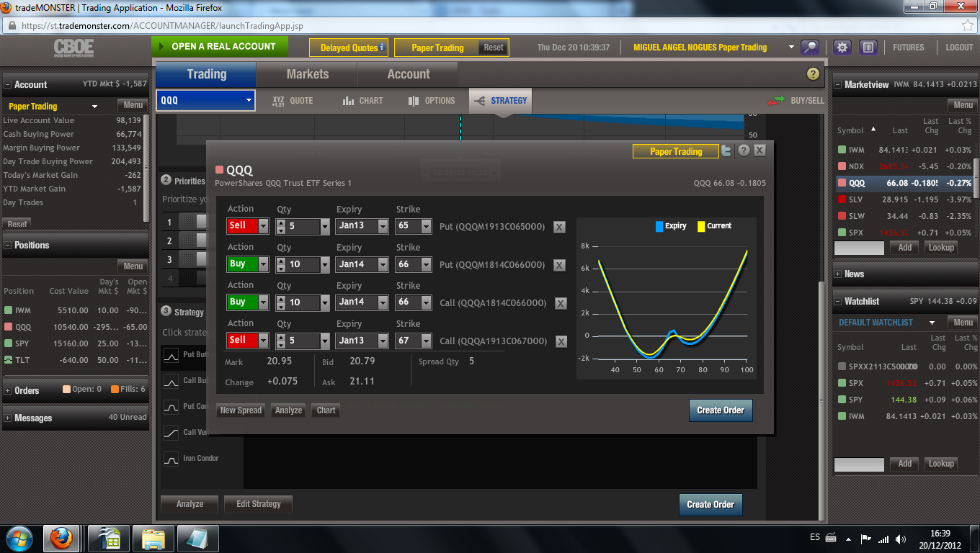Open file explorer from the taskbar

[x=153, y=538]
